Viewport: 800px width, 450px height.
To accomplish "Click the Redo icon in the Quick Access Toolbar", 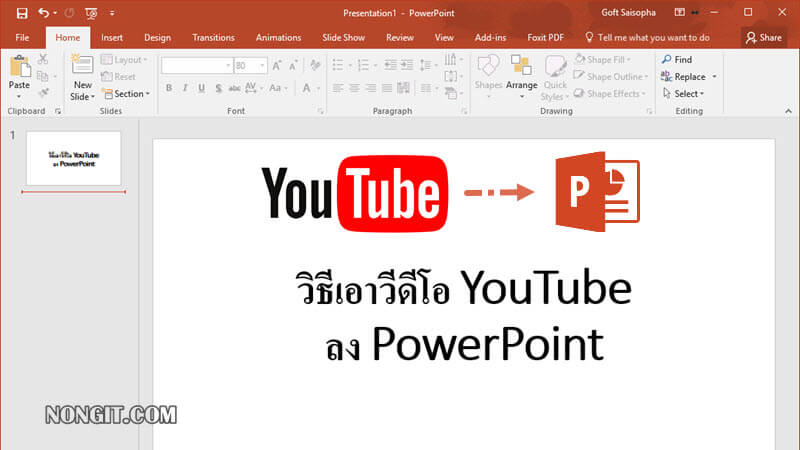I will (x=69, y=13).
